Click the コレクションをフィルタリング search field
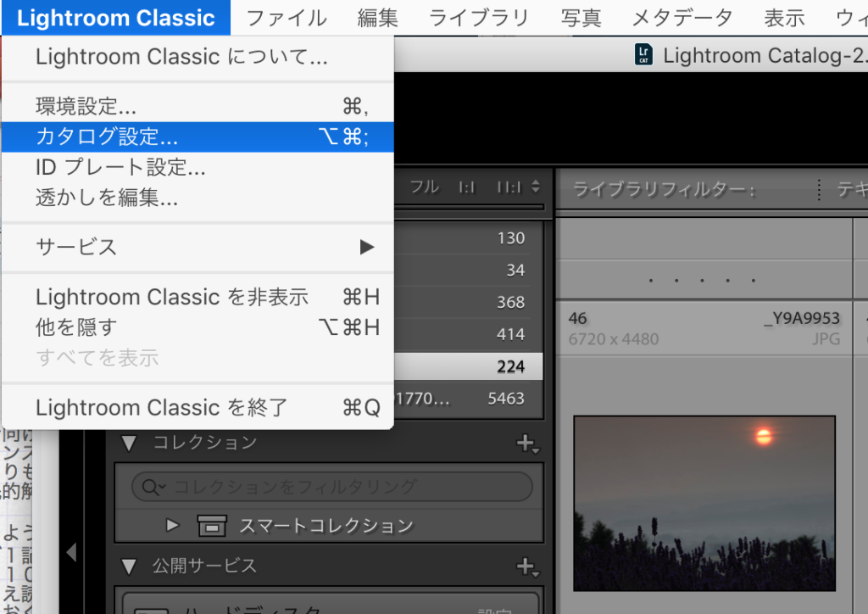Image resolution: width=868 pixels, height=614 pixels. (x=332, y=487)
